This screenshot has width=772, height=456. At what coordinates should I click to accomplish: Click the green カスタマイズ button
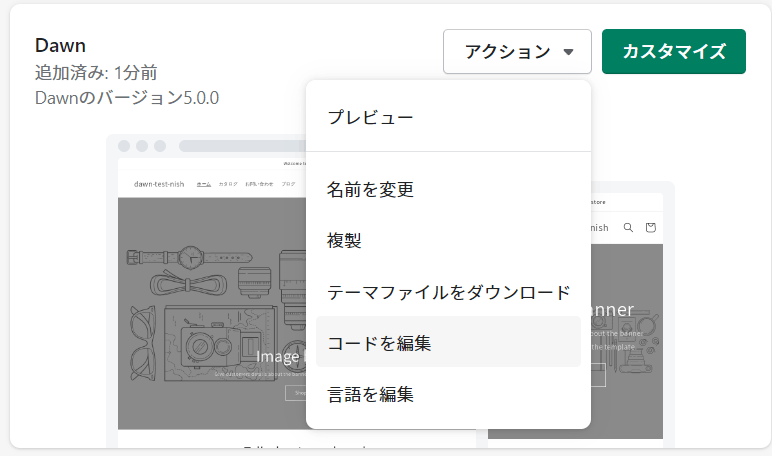(674, 52)
